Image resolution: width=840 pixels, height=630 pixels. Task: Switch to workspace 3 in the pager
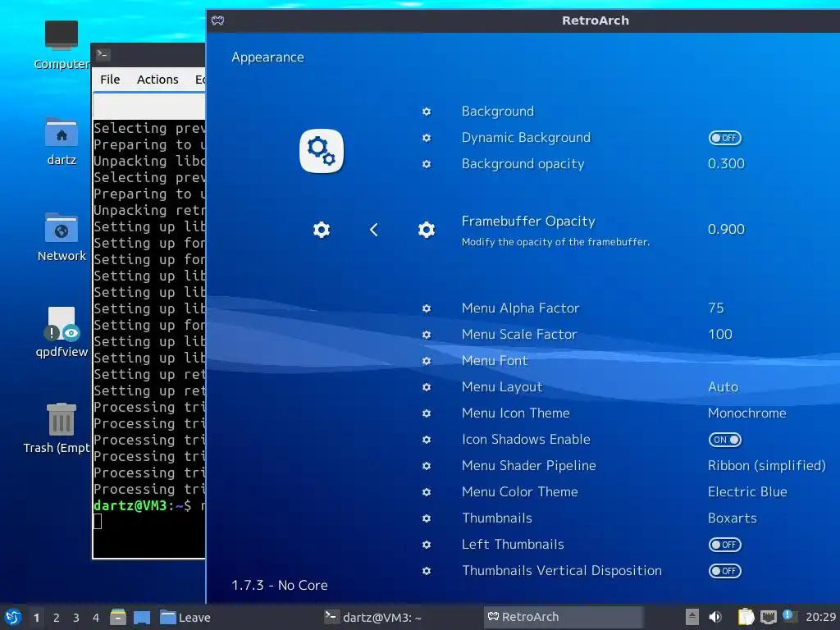tap(76, 618)
